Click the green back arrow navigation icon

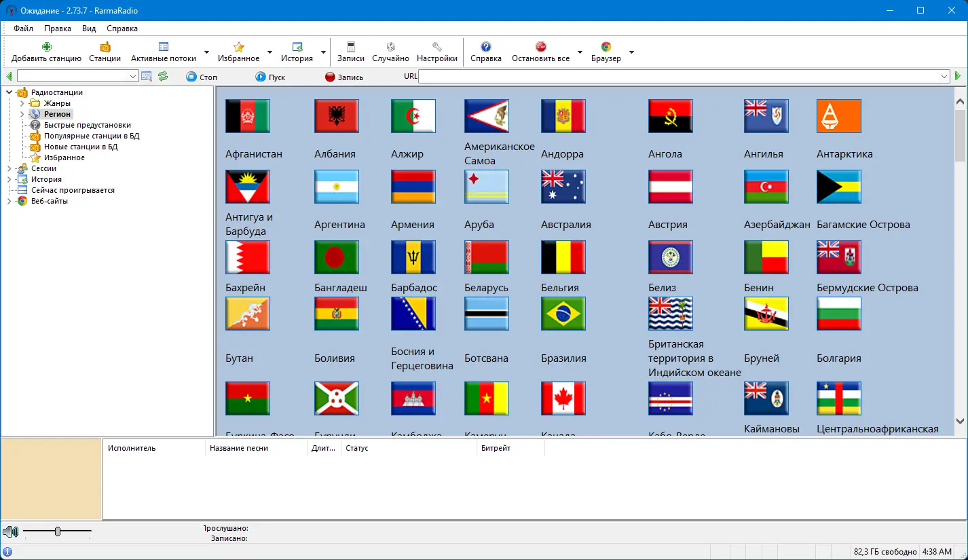coord(8,76)
